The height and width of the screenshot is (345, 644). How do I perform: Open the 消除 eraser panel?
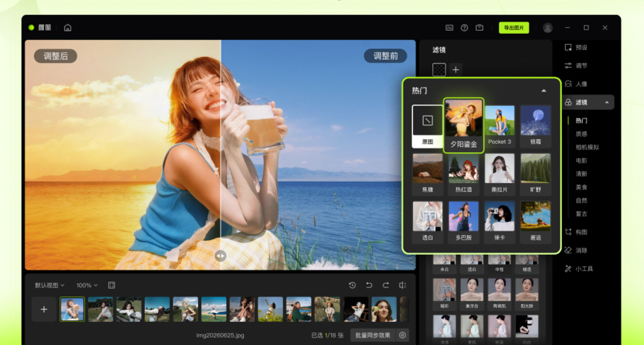[x=576, y=250]
